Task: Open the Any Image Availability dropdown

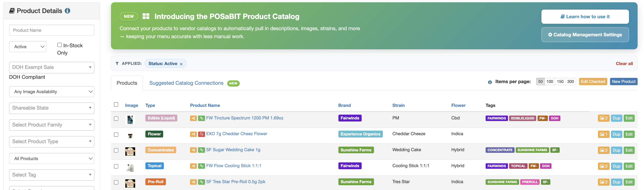Action: [x=52, y=92]
